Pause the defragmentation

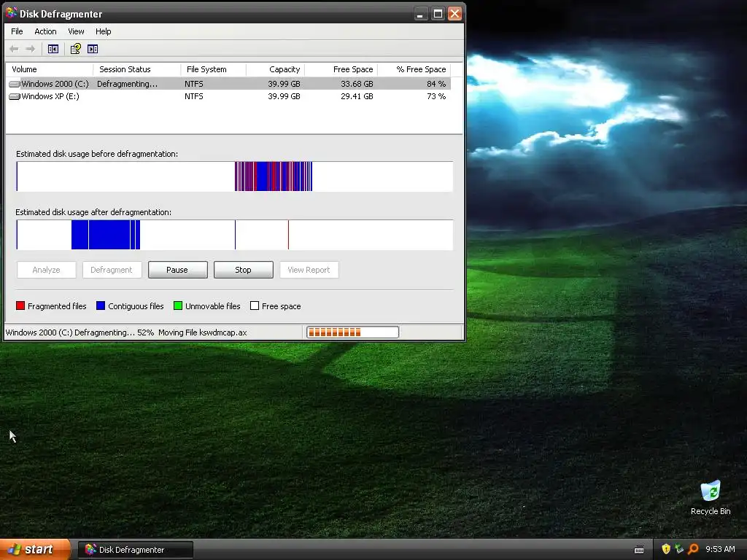tap(178, 270)
